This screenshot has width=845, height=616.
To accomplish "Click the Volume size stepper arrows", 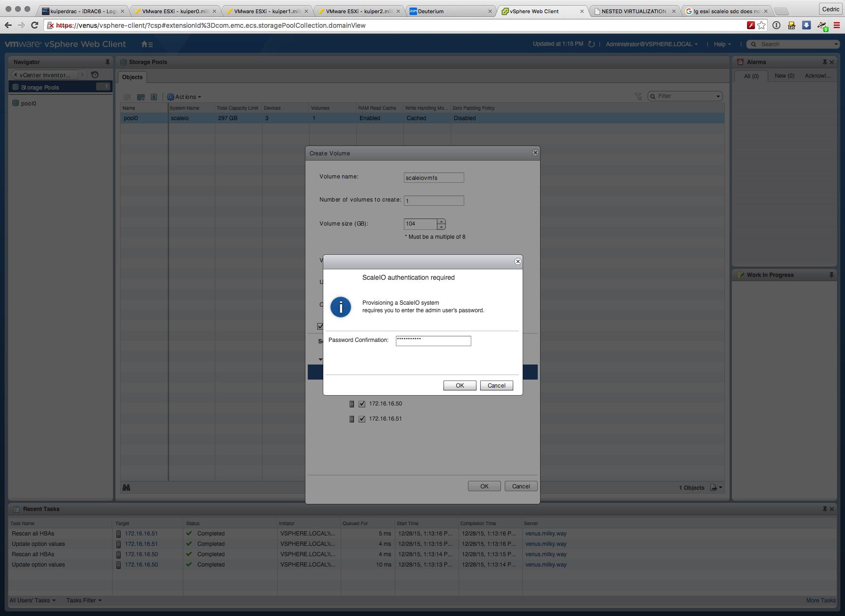I will tap(441, 224).
